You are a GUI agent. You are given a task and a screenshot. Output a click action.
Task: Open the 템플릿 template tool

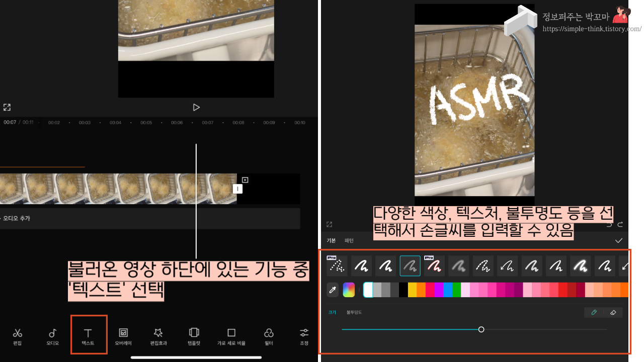pos(194,336)
